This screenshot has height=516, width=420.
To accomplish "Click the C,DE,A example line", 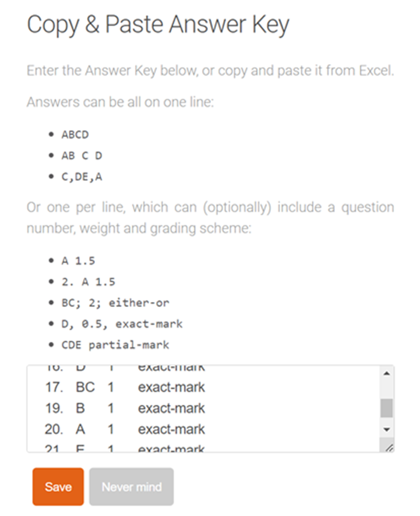I will (81, 177).
